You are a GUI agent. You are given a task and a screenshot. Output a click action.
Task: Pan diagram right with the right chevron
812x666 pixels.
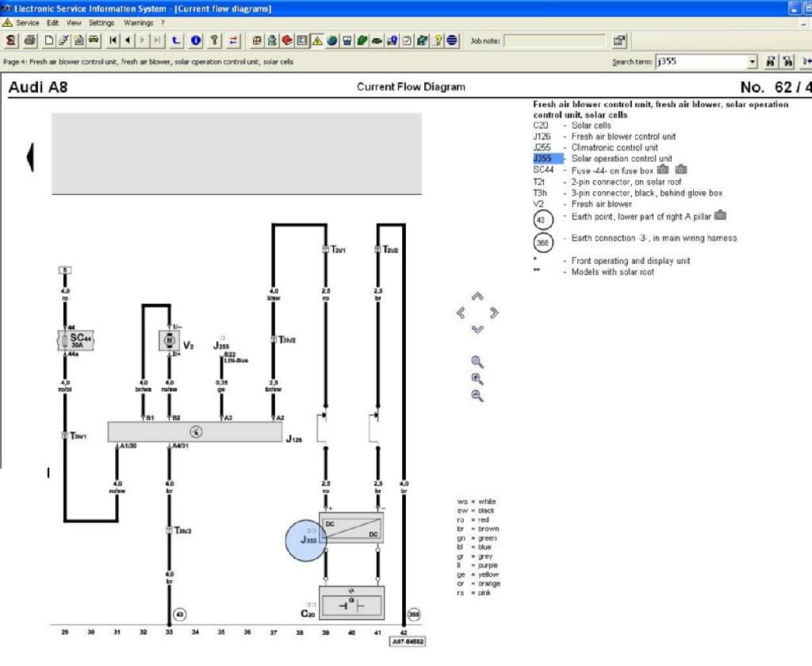(493, 313)
